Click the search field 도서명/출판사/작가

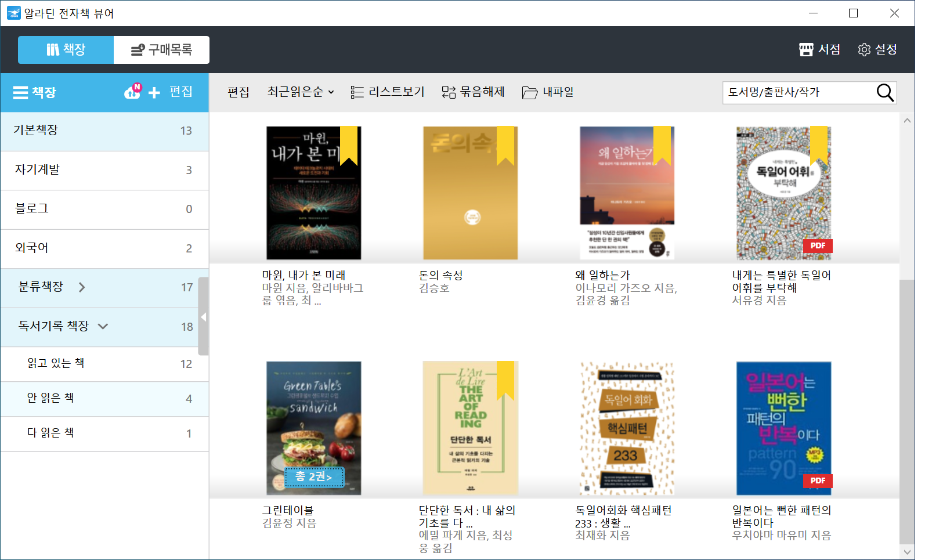click(x=799, y=92)
